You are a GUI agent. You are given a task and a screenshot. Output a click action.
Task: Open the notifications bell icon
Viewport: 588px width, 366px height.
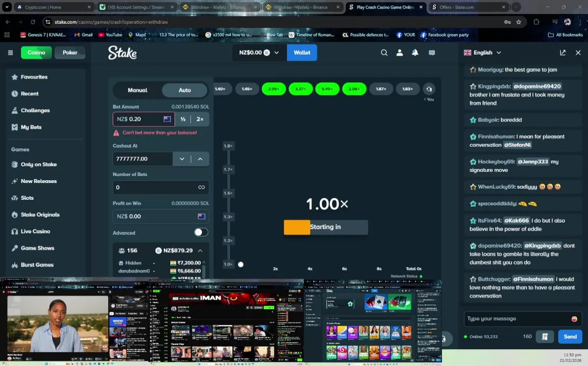[415, 52]
